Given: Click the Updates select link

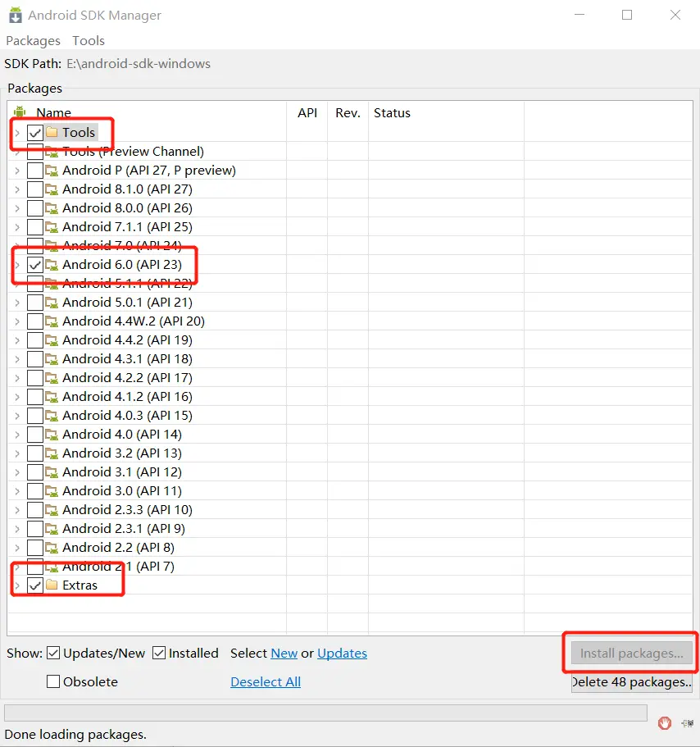Looking at the screenshot, I should [342, 653].
